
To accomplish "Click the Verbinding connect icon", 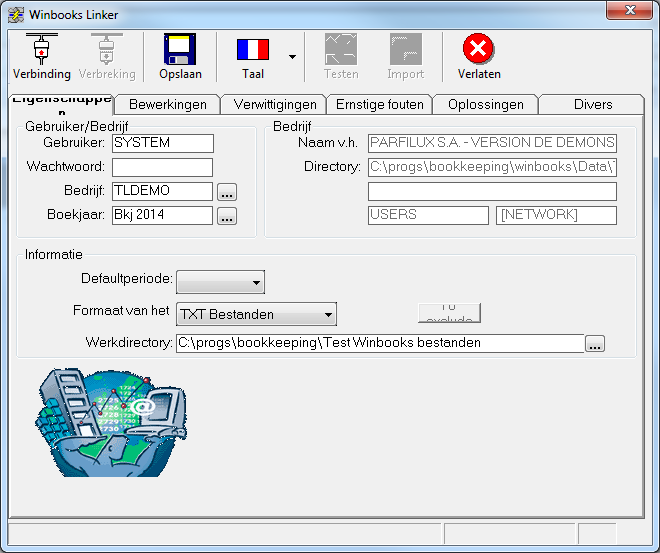I will point(41,49).
